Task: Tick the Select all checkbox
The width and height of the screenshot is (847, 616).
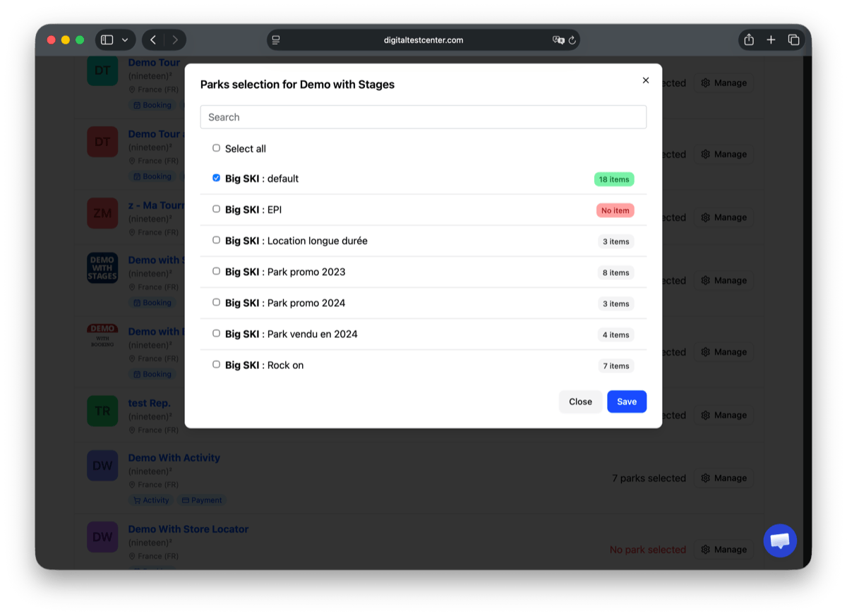Action: point(216,148)
